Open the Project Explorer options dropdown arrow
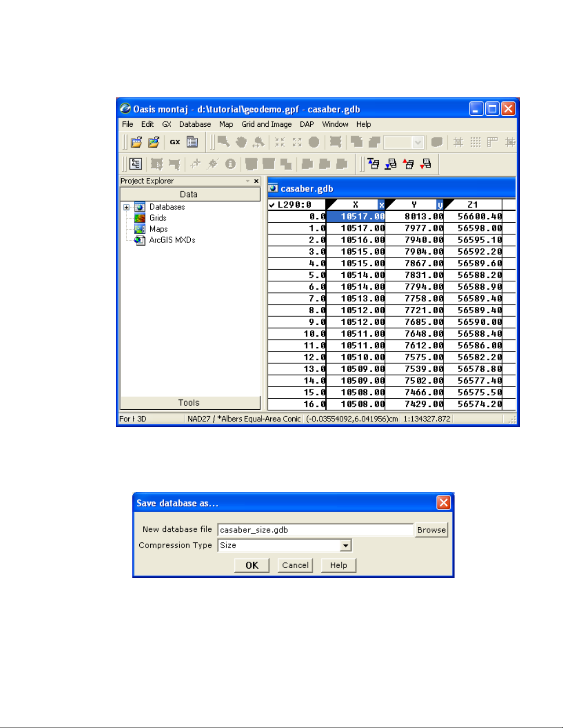 pos(248,181)
